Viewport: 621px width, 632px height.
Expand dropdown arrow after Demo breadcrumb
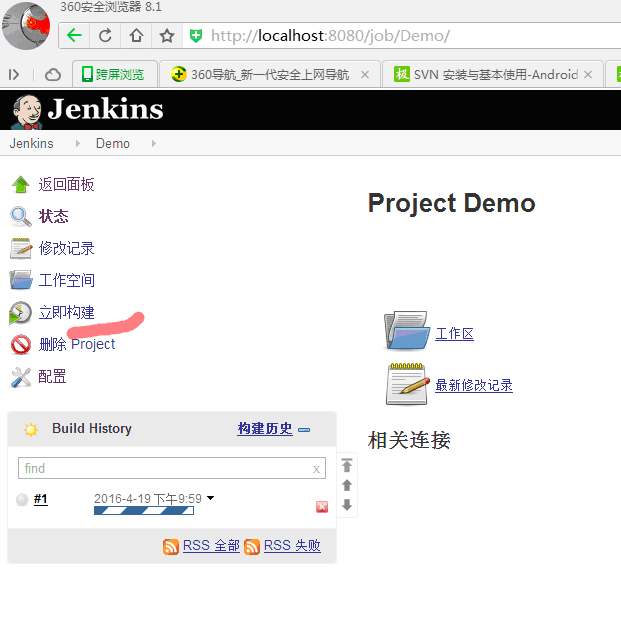tap(154, 143)
